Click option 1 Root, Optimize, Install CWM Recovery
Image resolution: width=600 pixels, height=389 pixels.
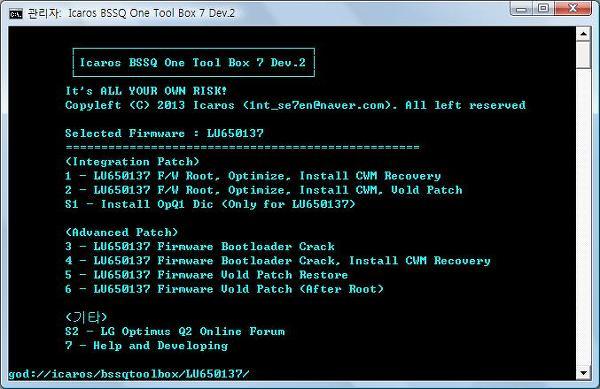tap(253, 176)
